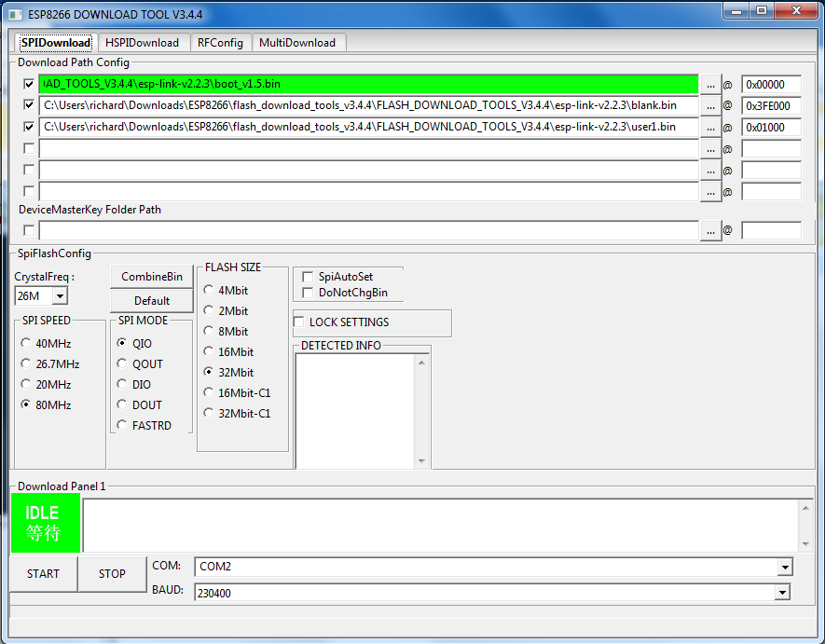The height and width of the screenshot is (644, 825).
Task: Go to the MultiDownload tab
Action: 297,43
